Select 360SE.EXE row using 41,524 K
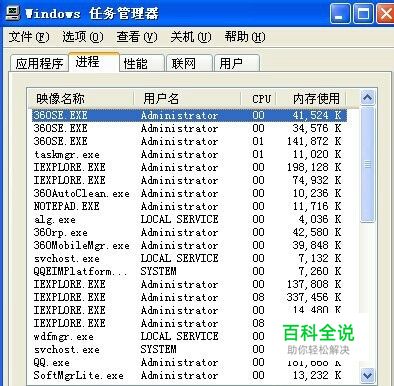 189,115
